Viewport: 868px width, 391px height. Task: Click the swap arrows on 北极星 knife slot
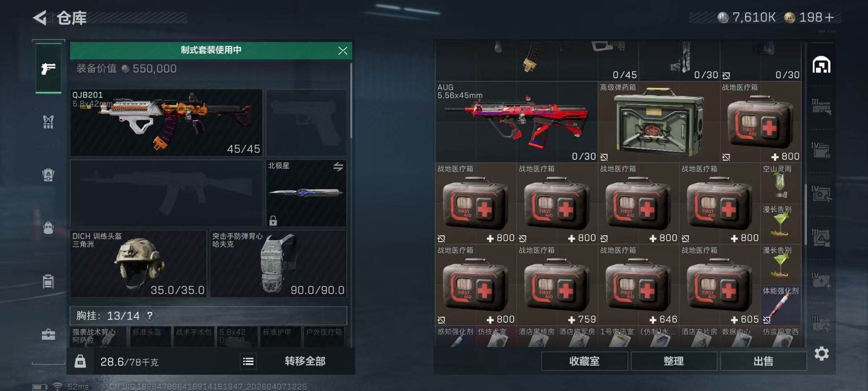click(338, 167)
